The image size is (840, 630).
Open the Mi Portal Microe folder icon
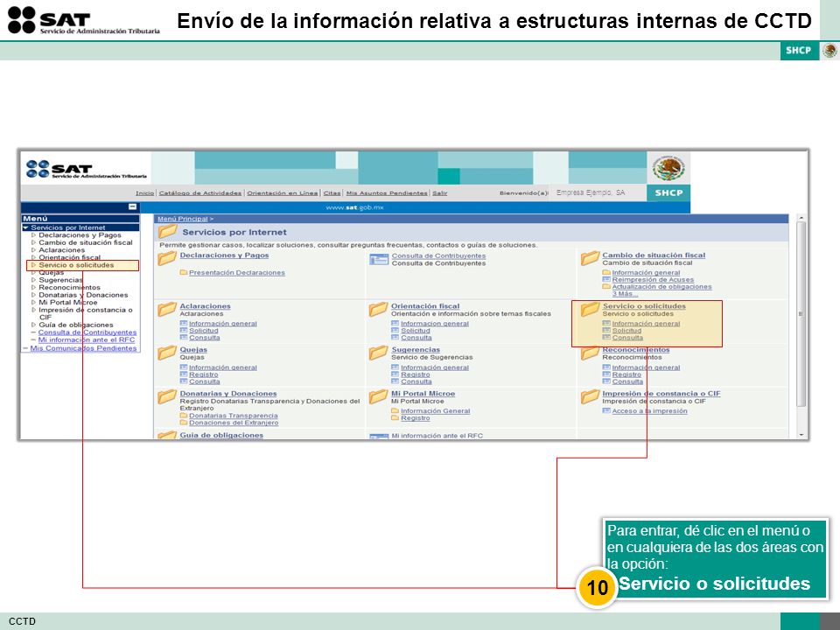[x=378, y=396]
